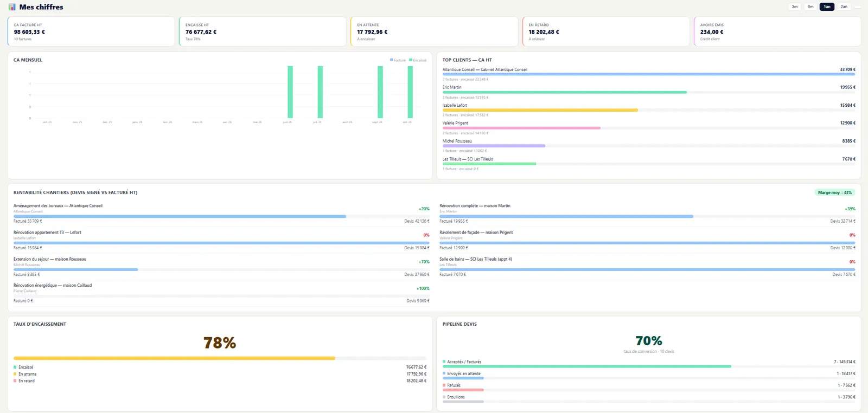Click the 70% conversion rate figure
Image resolution: width=868 pixels, height=413 pixels.
point(649,341)
